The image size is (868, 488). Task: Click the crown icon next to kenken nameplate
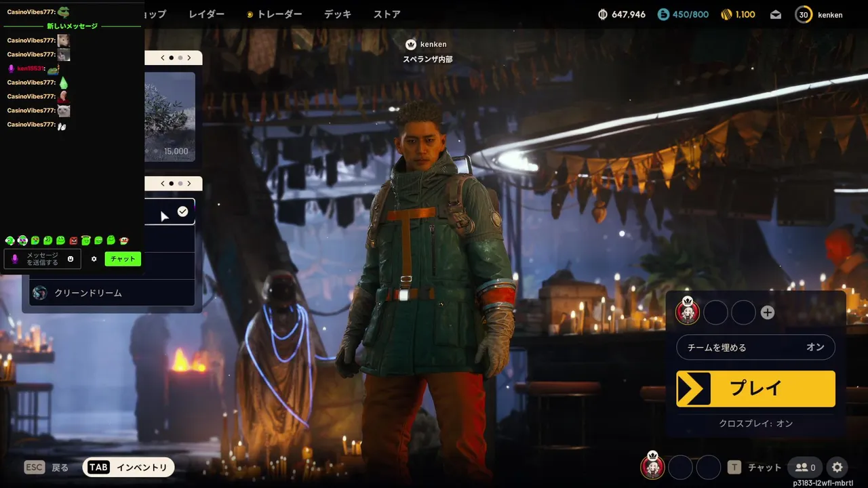click(410, 44)
